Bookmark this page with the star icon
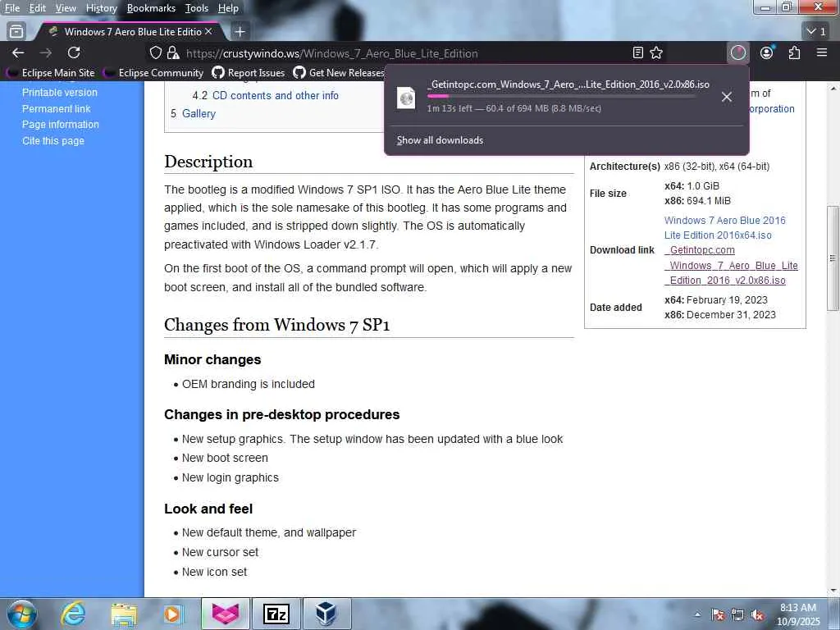Screen dimensions: 840x630 pos(656,52)
